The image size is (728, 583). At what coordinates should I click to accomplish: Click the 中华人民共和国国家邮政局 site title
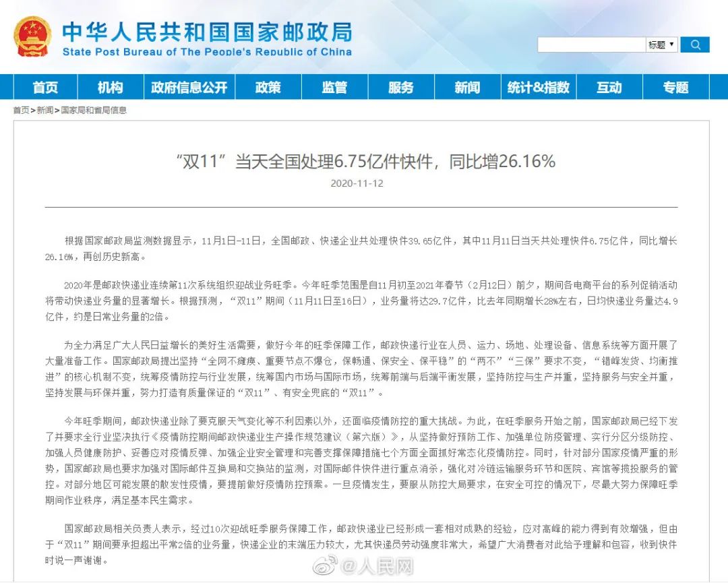pos(208,32)
